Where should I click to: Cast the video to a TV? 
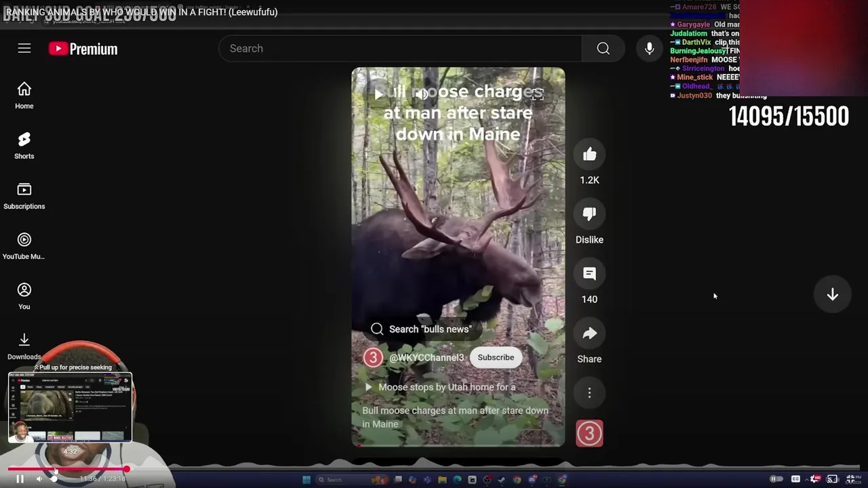tap(832, 479)
